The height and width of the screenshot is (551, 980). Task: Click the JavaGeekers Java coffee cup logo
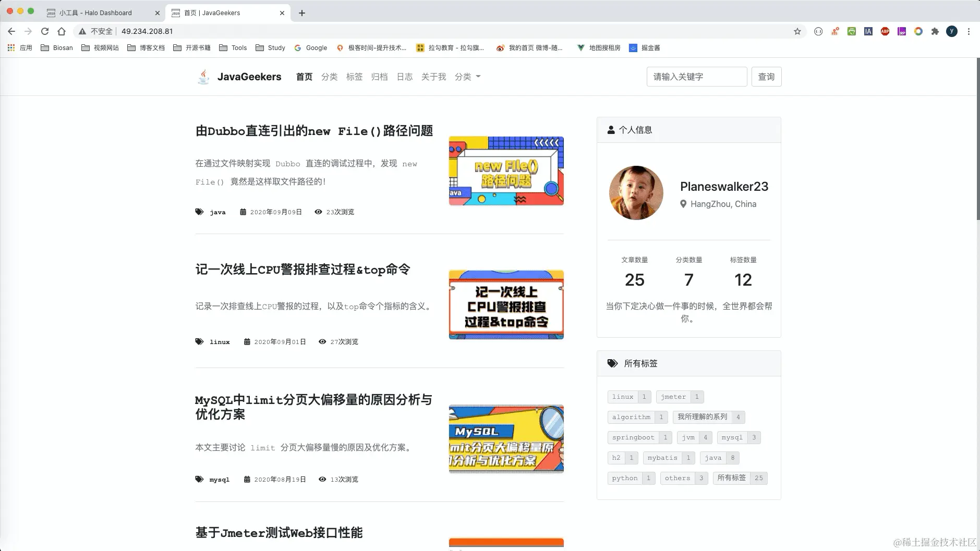coord(203,77)
